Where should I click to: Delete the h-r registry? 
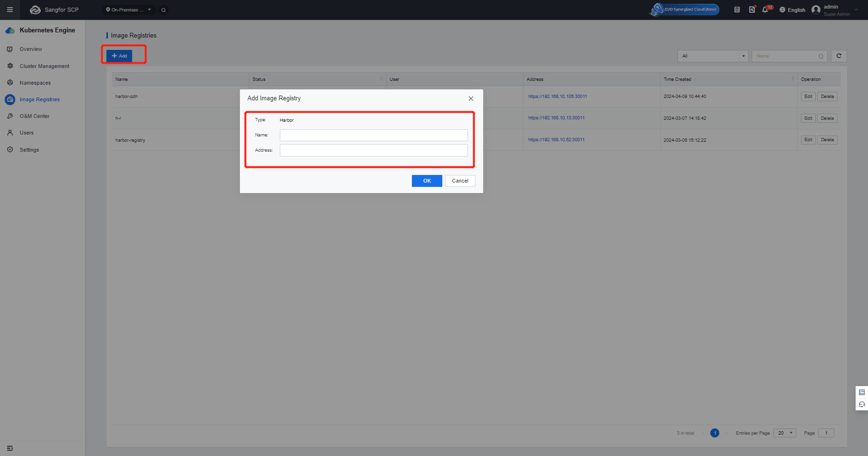click(827, 118)
